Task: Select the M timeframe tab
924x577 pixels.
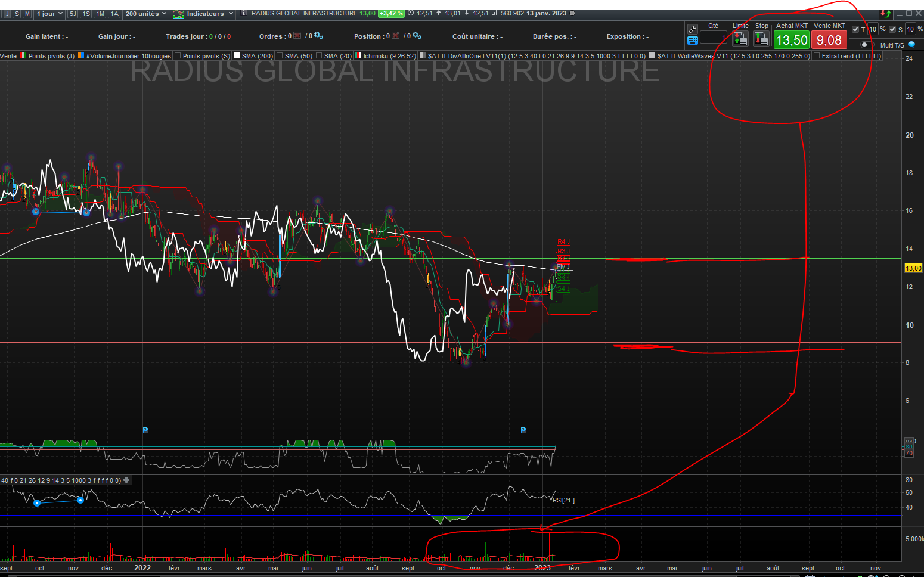Action: pos(27,14)
